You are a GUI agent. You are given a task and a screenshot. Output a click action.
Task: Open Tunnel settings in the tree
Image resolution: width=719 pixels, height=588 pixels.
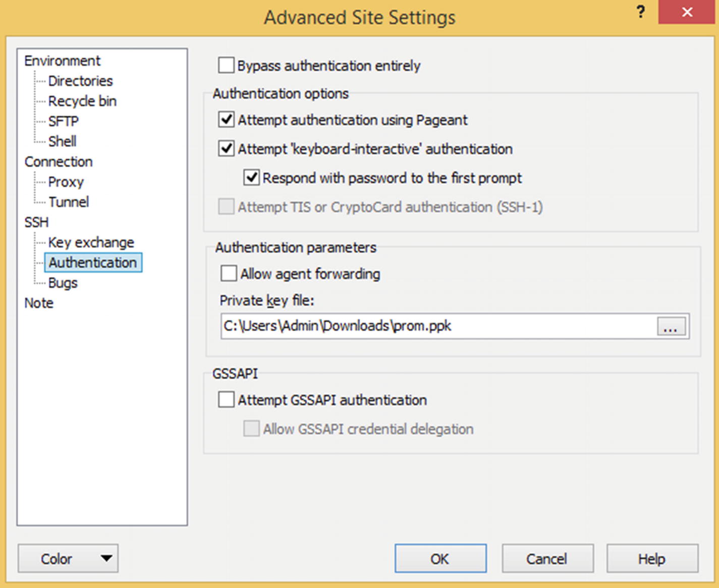[69, 202]
